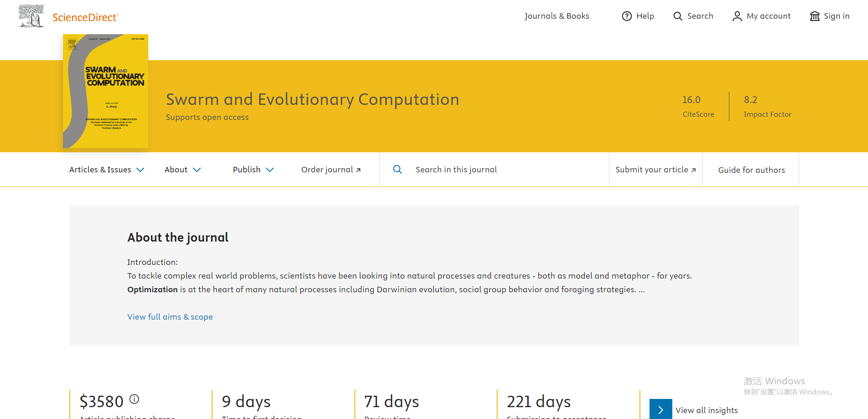This screenshot has height=419, width=868.
Task: Click the $3580 publishing charge amount
Action: click(x=101, y=402)
